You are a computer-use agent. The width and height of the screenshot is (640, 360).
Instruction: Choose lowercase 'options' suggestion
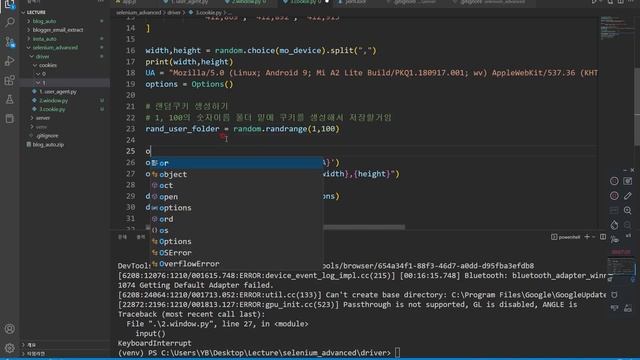[237, 208]
